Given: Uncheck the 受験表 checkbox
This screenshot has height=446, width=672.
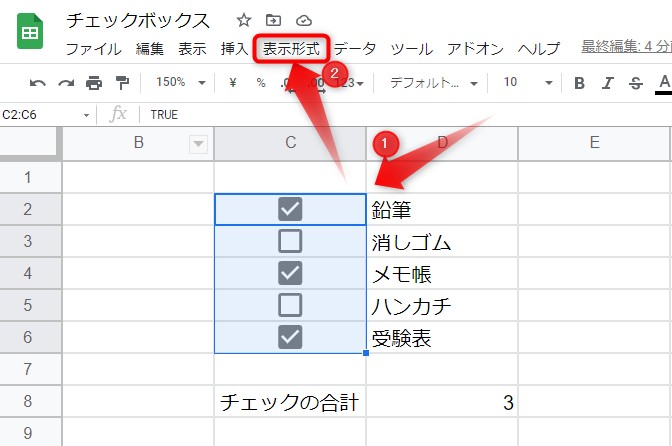Looking at the screenshot, I should click(290, 337).
